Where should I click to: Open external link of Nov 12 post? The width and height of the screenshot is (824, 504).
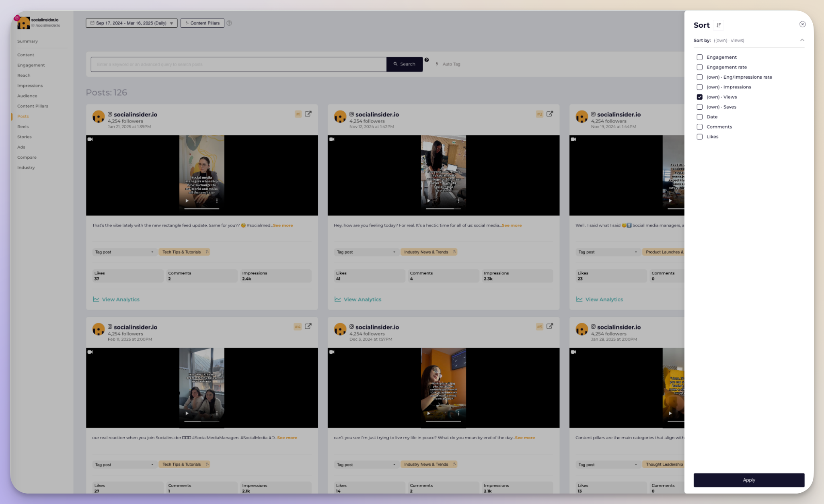[x=550, y=114]
